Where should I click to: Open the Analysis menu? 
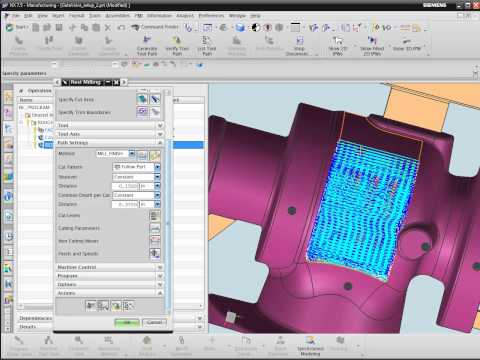click(x=185, y=16)
